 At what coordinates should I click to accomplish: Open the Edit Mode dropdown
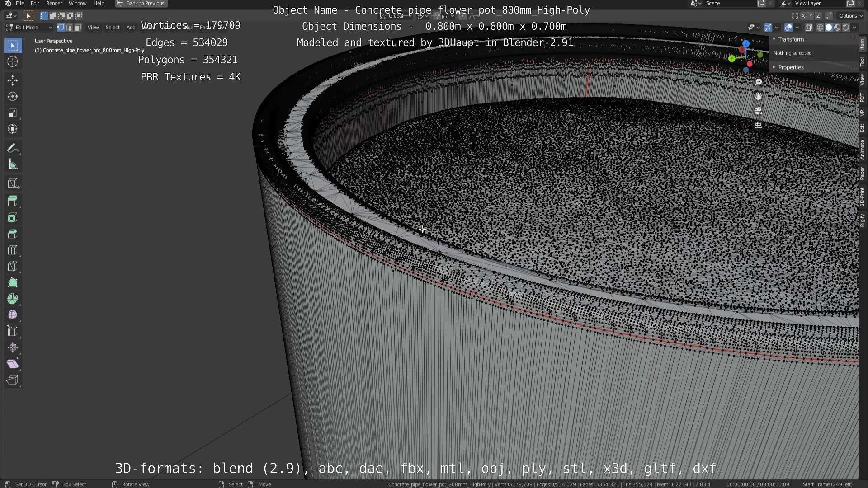[x=29, y=28]
